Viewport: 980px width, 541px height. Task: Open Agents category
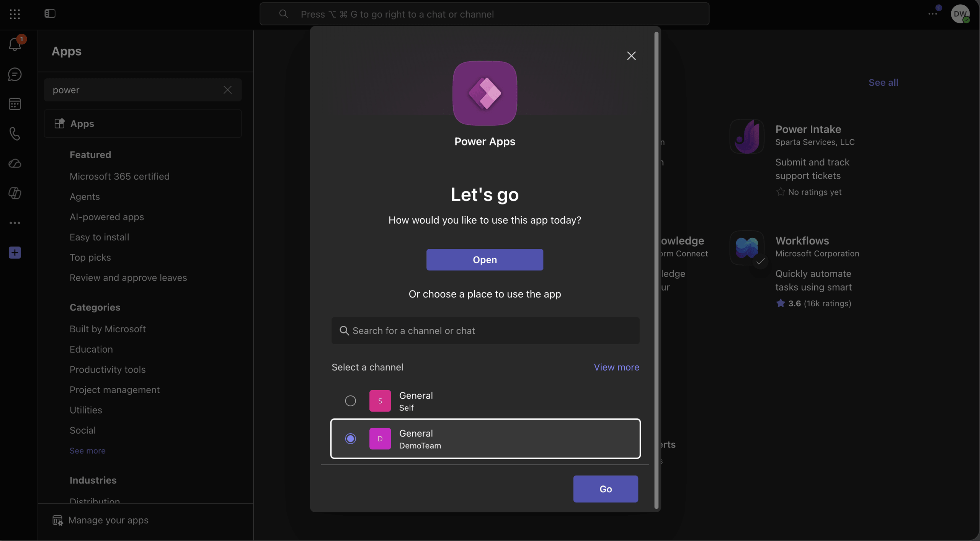click(x=85, y=197)
